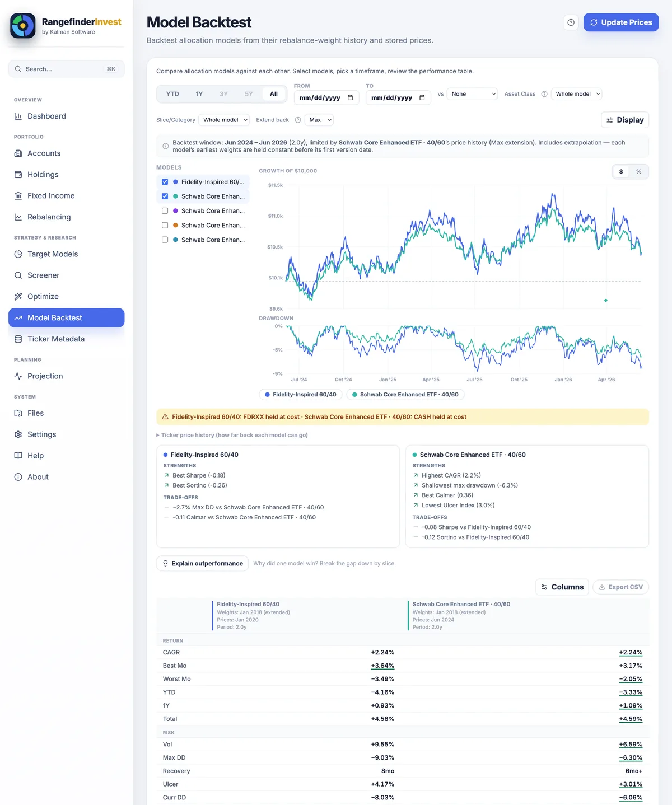This screenshot has height=805, width=672.
Task: Click the purple color dot in models list
Action: click(x=176, y=211)
